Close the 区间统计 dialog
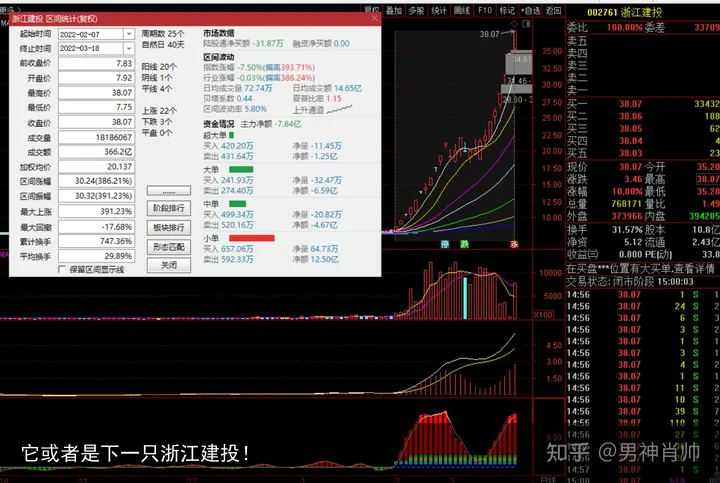Image resolution: width=720 pixels, height=483 pixels. [x=375, y=18]
